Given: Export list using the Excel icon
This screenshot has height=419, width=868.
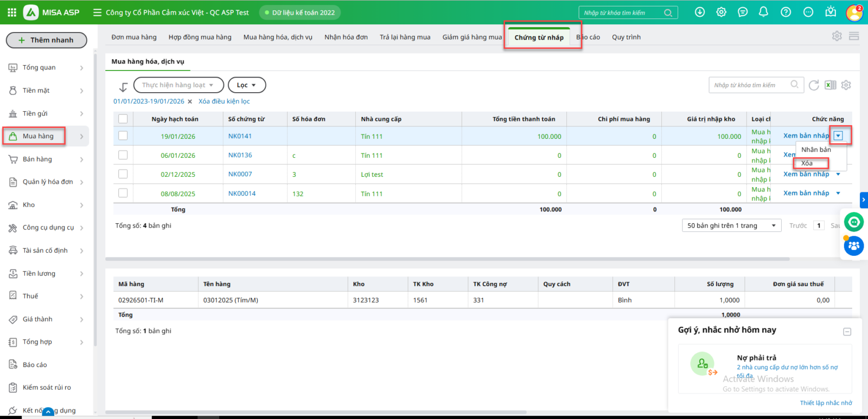Looking at the screenshot, I should pos(830,85).
